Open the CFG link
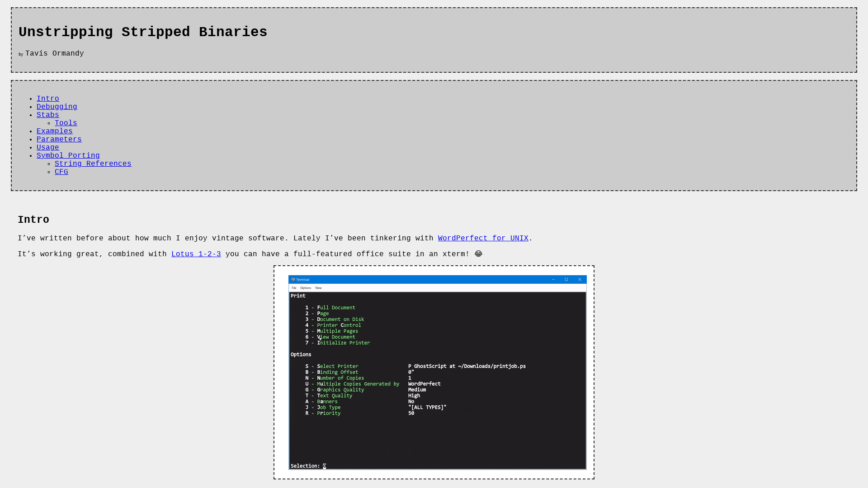The image size is (868, 488). [x=61, y=172]
